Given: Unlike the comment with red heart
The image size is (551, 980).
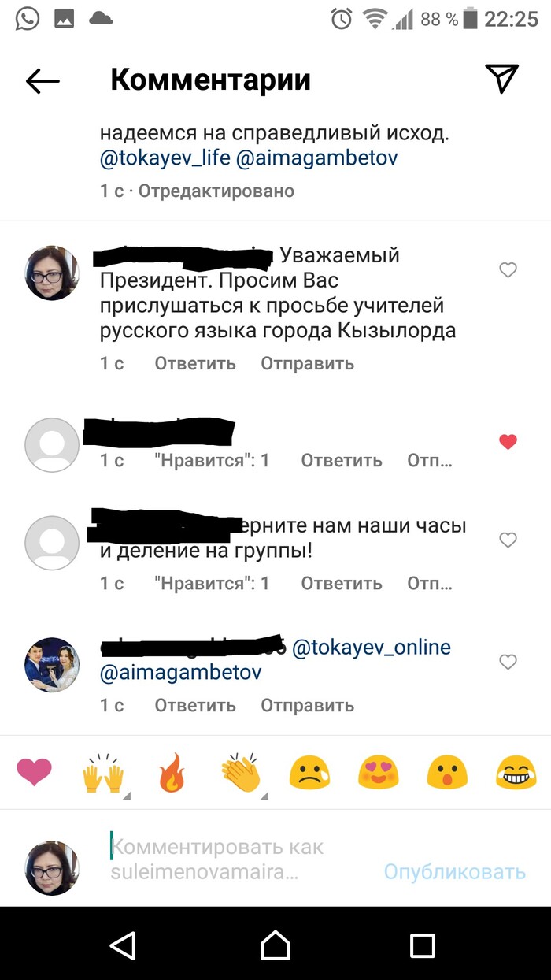Looking at the screenshot, I should point(508,442).
